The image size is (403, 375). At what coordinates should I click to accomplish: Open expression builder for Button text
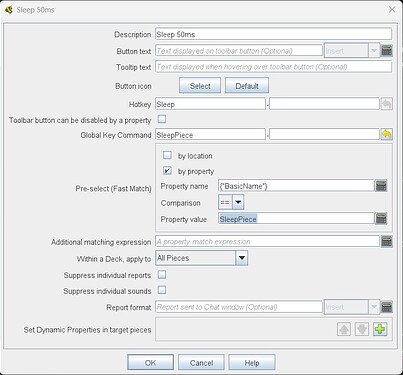point(387,51)
